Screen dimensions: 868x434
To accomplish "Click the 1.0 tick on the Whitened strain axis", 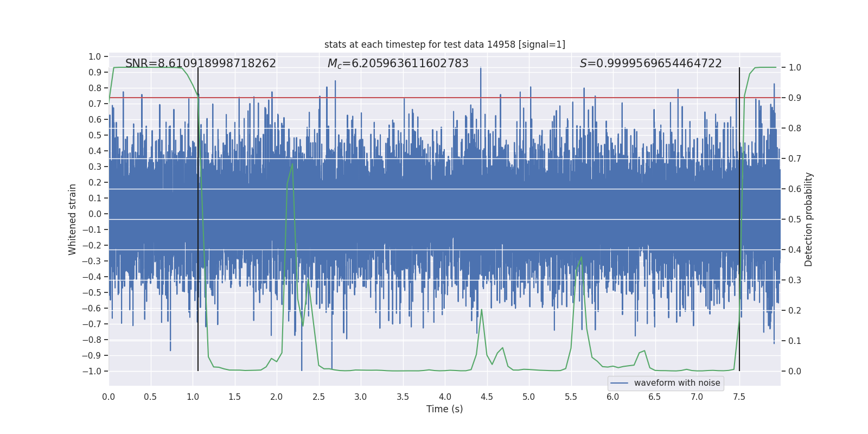I will click(95, 57).
